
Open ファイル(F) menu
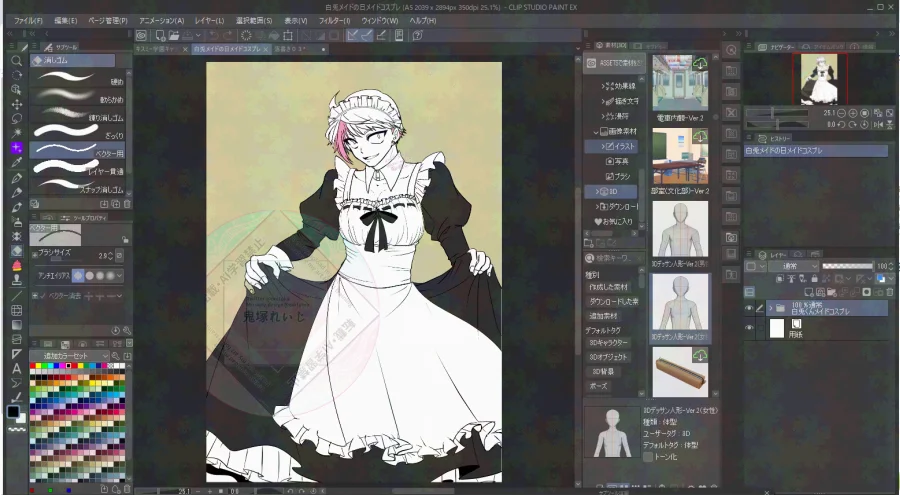[28, 21]
